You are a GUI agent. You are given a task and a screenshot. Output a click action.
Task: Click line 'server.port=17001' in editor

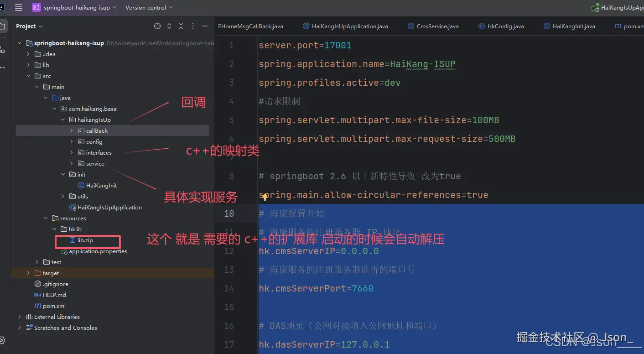tap(305, 45)
